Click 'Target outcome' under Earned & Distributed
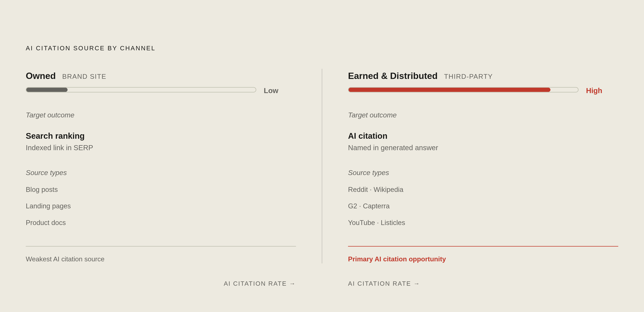Image resolution: width=644 pixels, height=312 pixels. [372, 115]
